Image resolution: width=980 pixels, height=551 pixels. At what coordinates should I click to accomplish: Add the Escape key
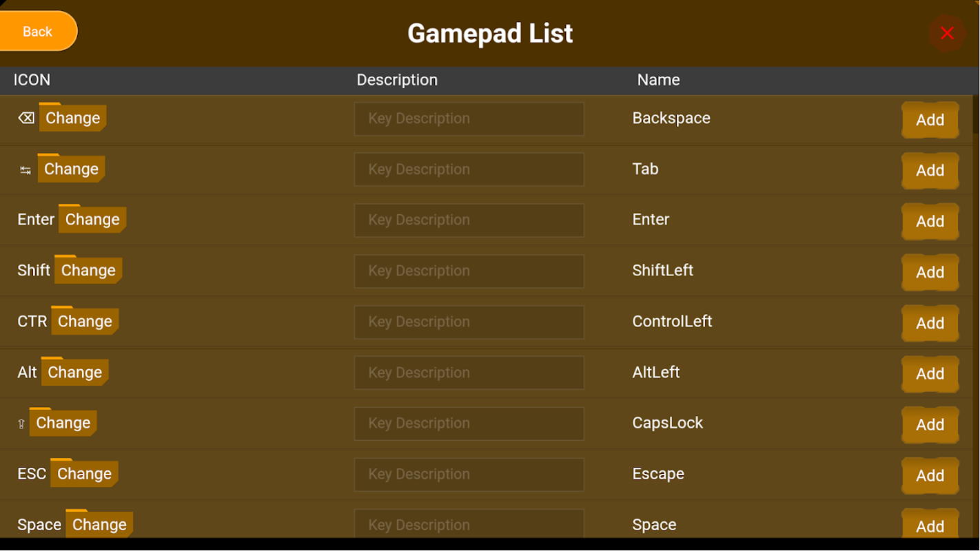pos(930,475)
